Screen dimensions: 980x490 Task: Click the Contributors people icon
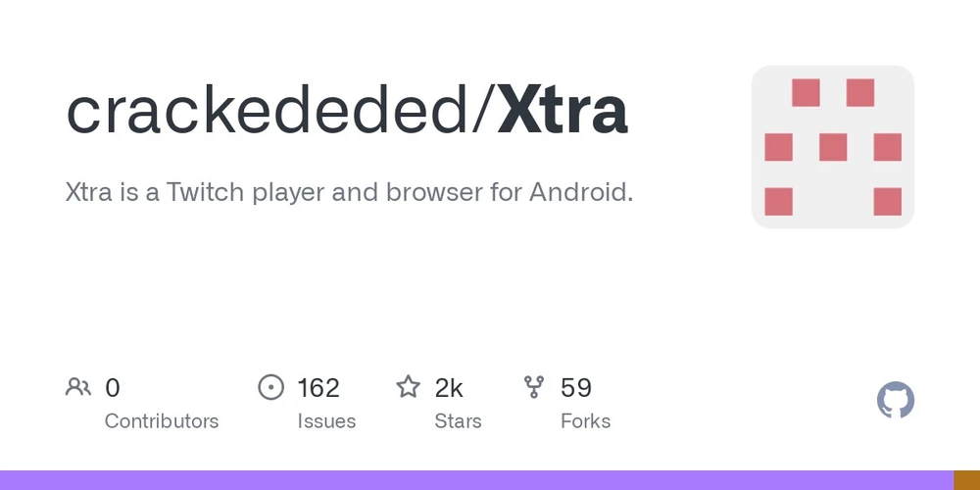78,387
